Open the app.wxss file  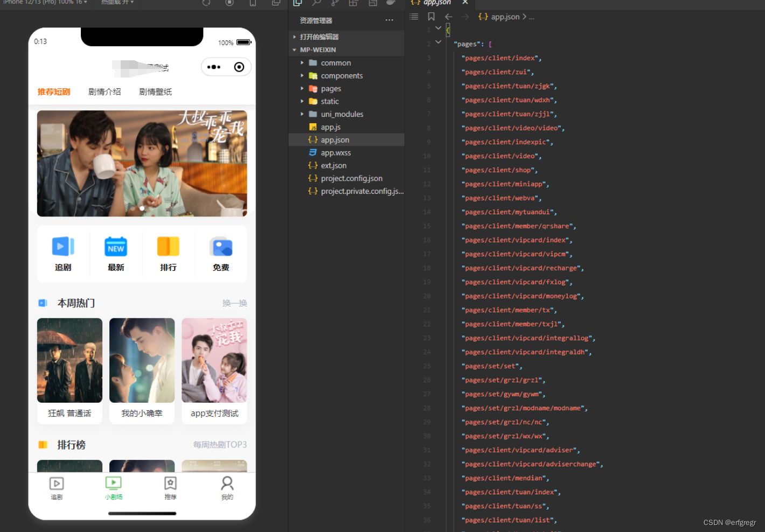[x=335, y=153]
